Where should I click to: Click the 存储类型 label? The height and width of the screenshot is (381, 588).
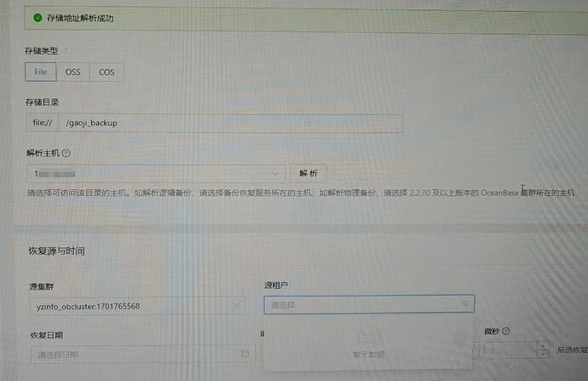click(41, 50)
